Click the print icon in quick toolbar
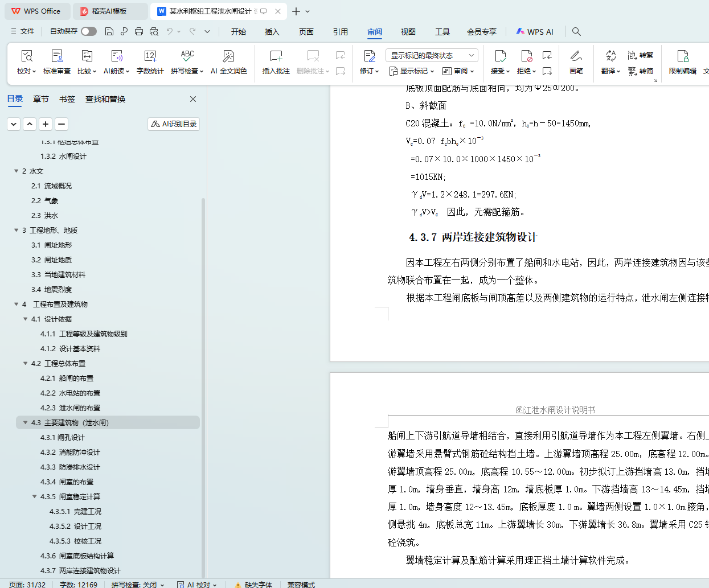This screenshot has width=709, height=588. (139, 31)
